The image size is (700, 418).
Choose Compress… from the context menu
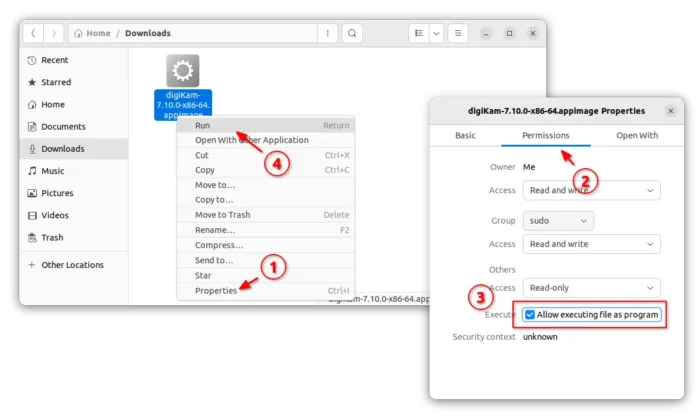(266, 245)
